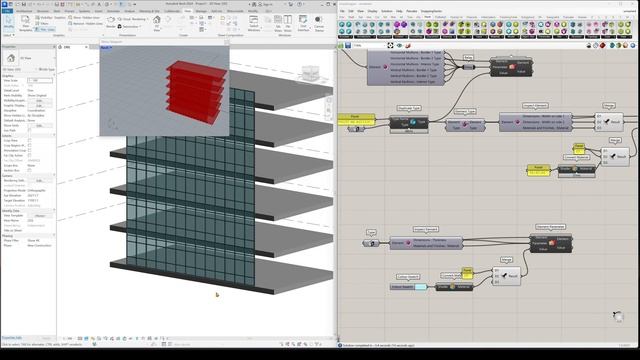Open View Templates in Revit ribbon
The image size is (640, 360).
tap(25, 24)
